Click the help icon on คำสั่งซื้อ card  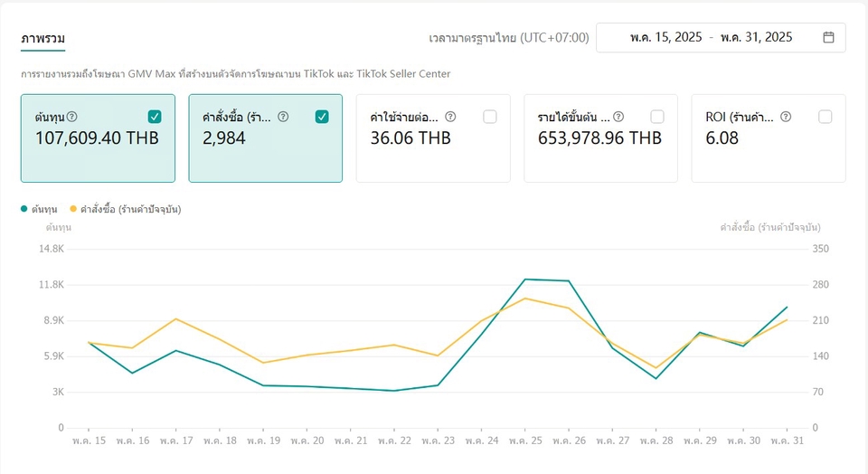tap(283, 117)
